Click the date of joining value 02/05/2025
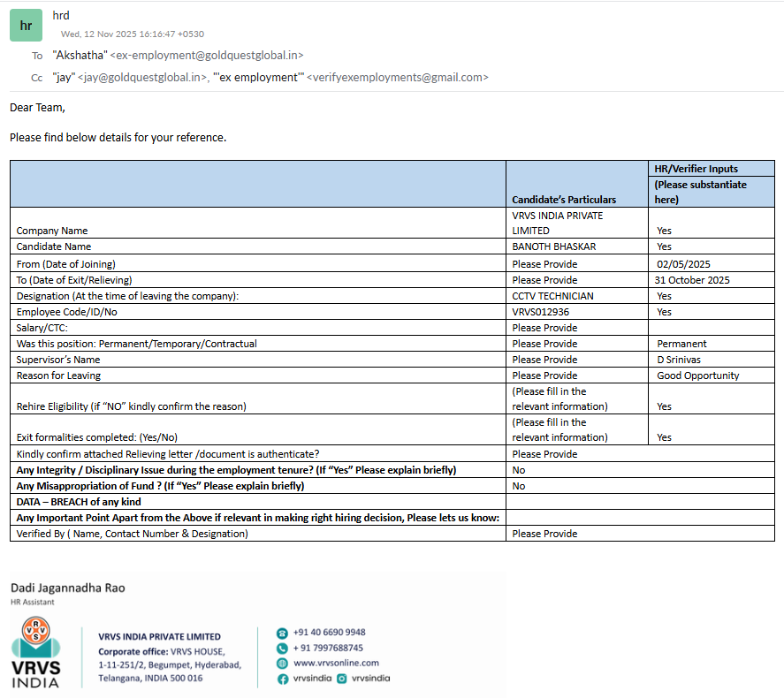The image size is (784, 698). click(x=683, y=263)
